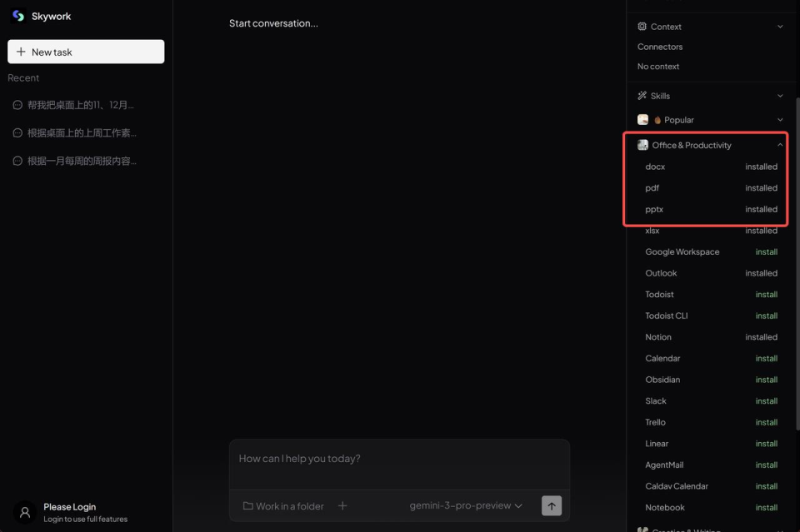Open recent conversation 帮我把桌面上的11、12月

tap(81, 105)
